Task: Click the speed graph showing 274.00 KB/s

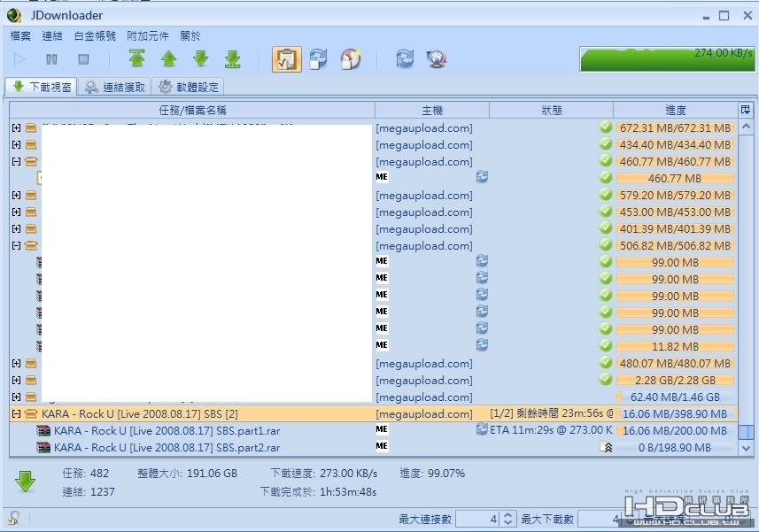Action: [667, 59]
